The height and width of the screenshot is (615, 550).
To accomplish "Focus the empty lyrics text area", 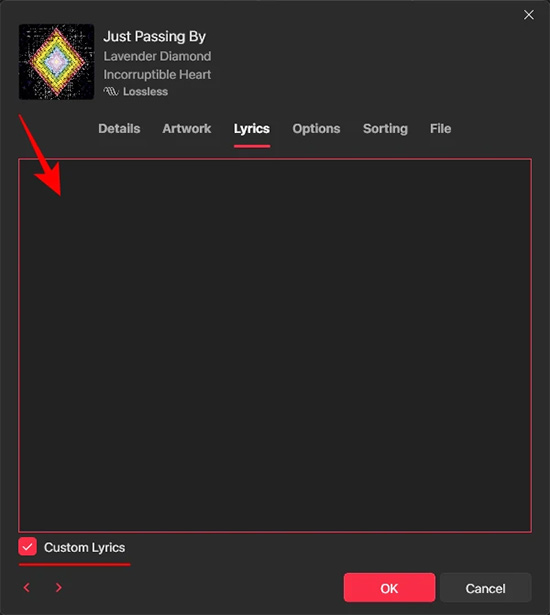I will pos(275,346).
